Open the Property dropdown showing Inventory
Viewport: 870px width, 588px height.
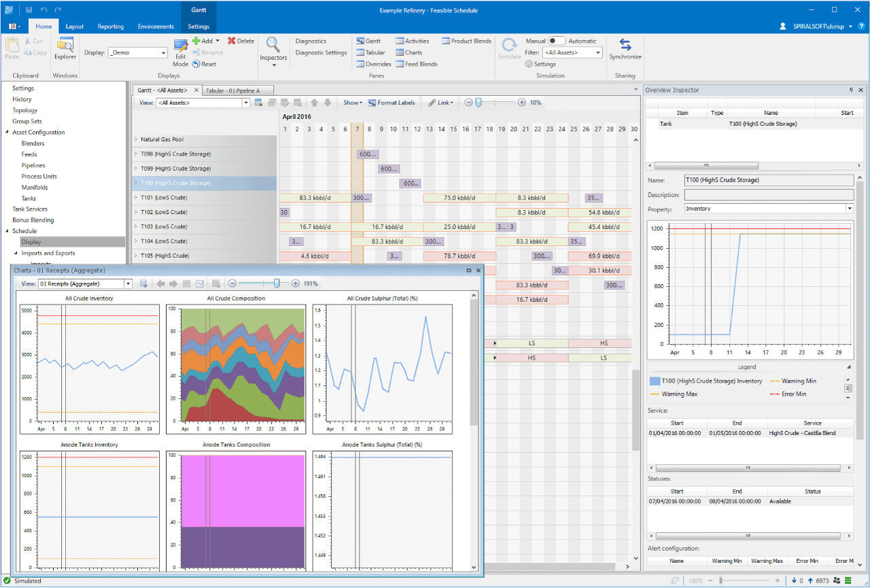tap(850, 209)
